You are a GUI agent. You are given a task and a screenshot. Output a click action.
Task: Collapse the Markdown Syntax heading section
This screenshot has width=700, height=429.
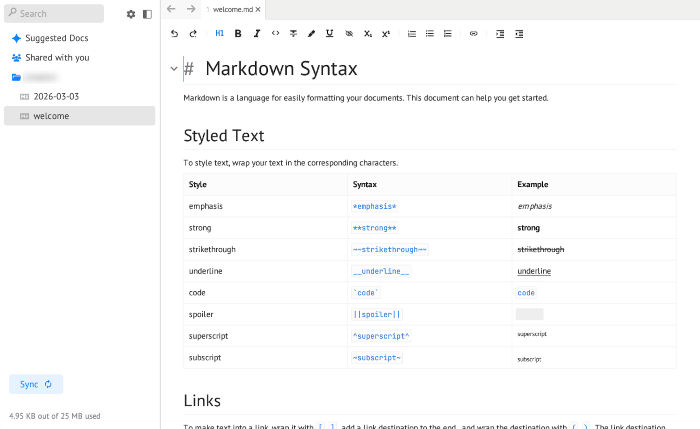coord(175,69)
